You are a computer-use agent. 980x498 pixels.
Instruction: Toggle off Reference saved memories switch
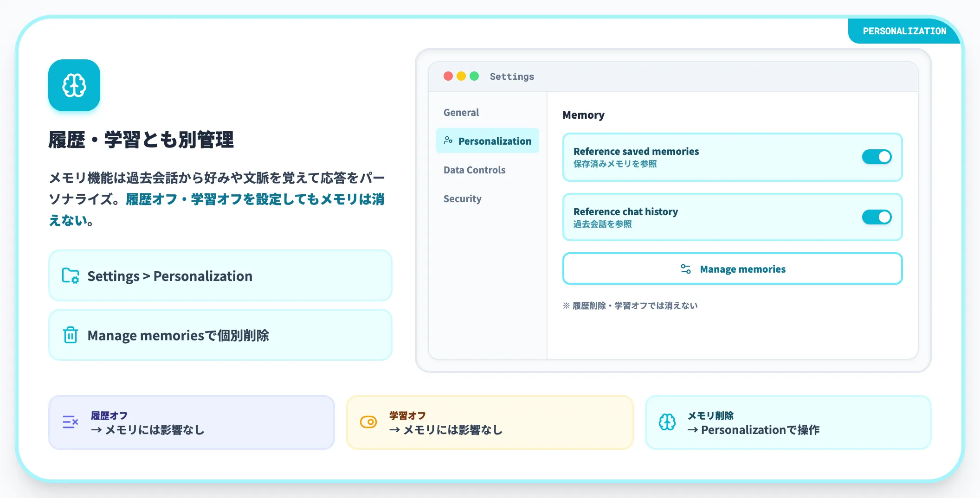click(877, 157)
